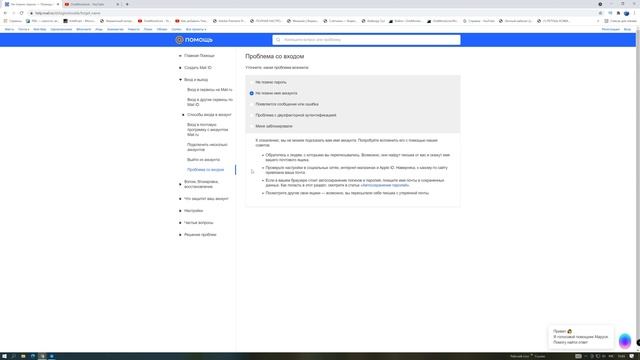Open the Windows Start menu
Image resolution: width=640 pixels, height=360 pixels.
pos(4,356)
